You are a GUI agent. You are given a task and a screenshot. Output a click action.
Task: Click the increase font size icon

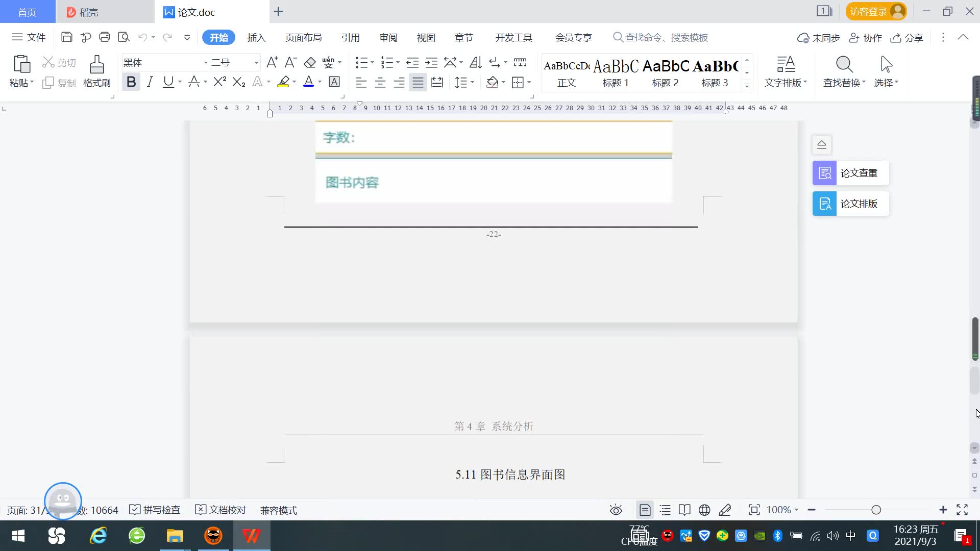(272, 62)
